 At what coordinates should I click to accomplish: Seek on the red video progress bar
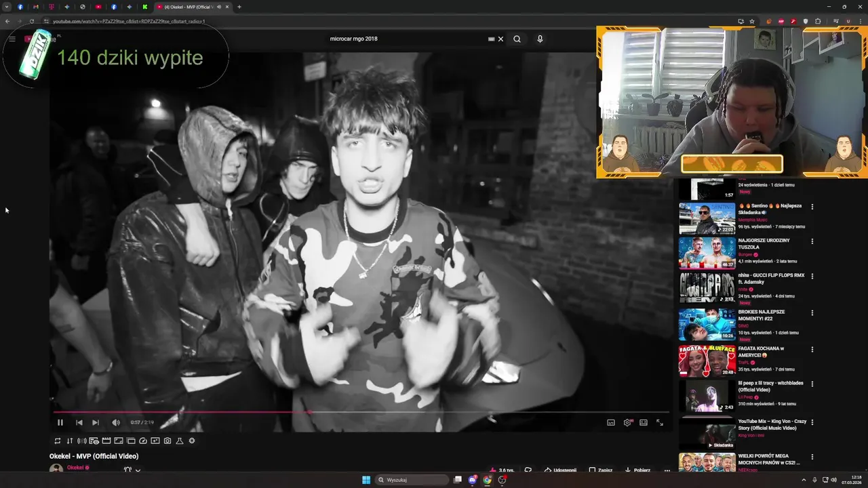(361, 411)
